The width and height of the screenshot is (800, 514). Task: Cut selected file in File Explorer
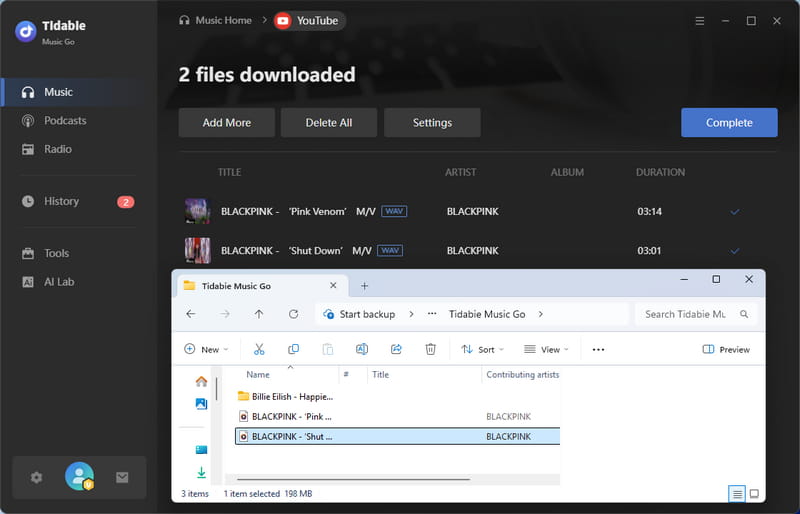click(259, 349)
